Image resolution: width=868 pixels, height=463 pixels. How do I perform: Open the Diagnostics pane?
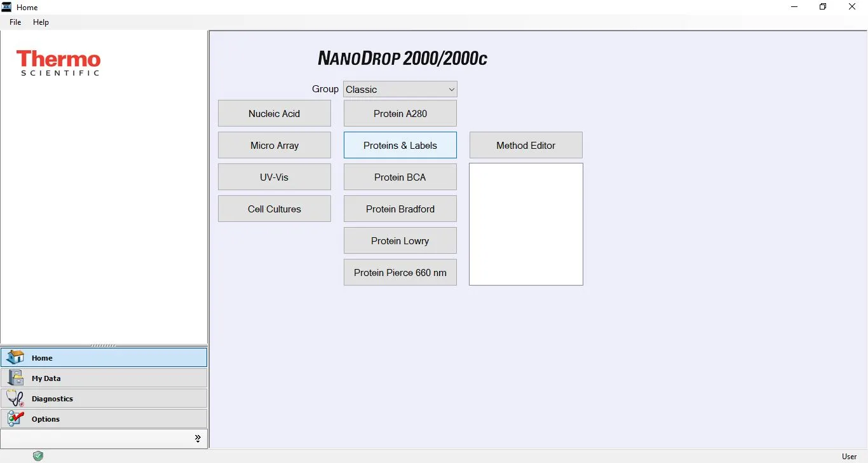104,398
